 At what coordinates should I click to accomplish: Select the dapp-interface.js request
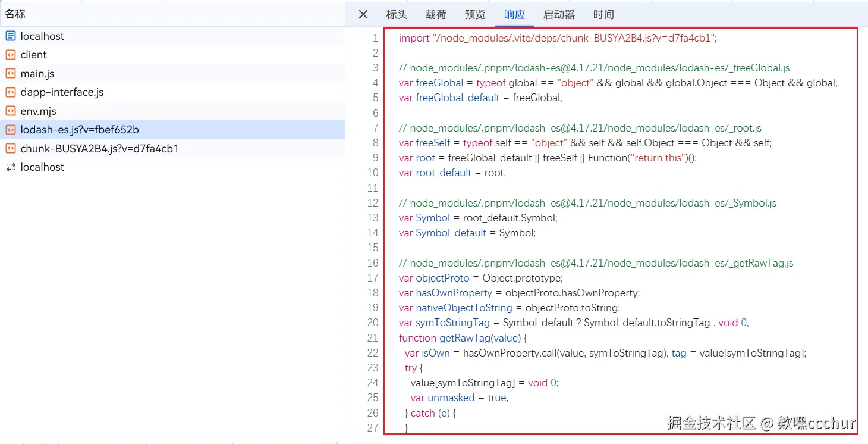click(172, 92)
